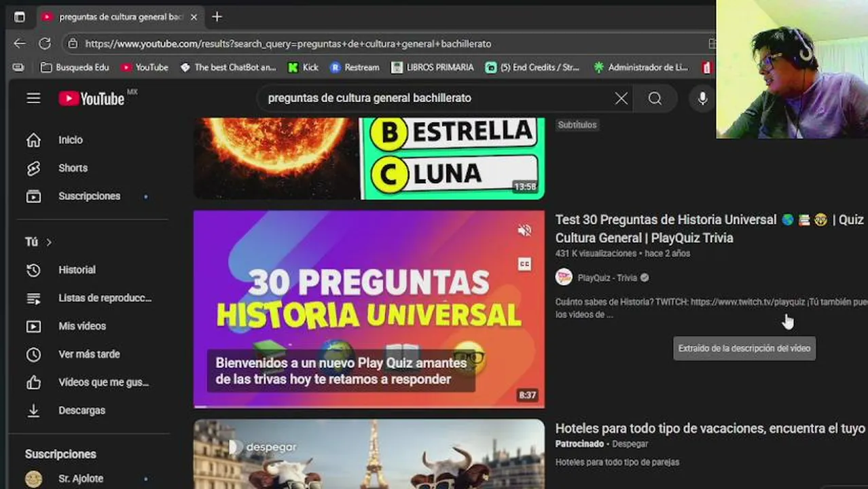Click the PlayQuiz channel avatar
This screenshot has width=868, height=489.
[x=564, y=277]
